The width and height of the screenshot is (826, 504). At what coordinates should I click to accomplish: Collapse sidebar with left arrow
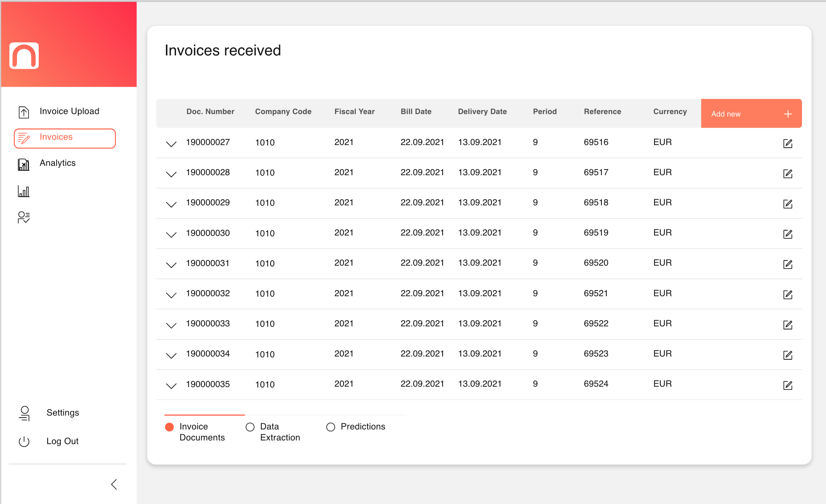coord(114,484)
